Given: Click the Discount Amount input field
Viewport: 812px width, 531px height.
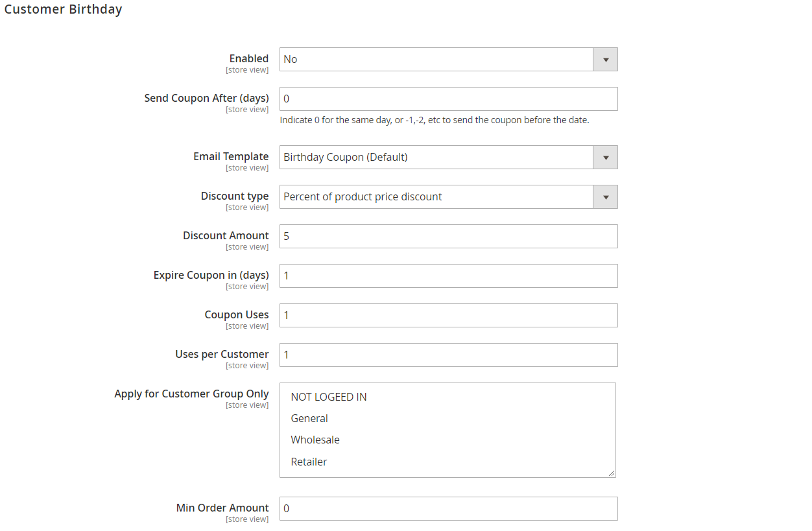Looking at the screenshot, I should pyautogui.click(x=448, y=236).
